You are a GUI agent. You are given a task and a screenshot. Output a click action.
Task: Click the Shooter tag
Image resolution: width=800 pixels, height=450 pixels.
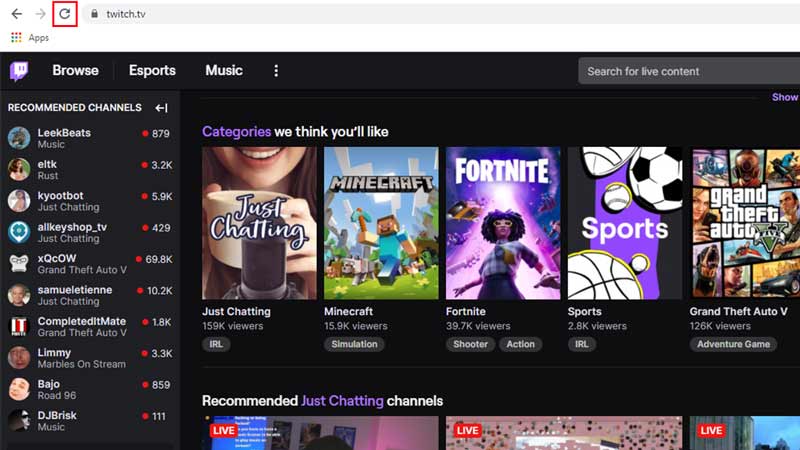click(470, 344)
